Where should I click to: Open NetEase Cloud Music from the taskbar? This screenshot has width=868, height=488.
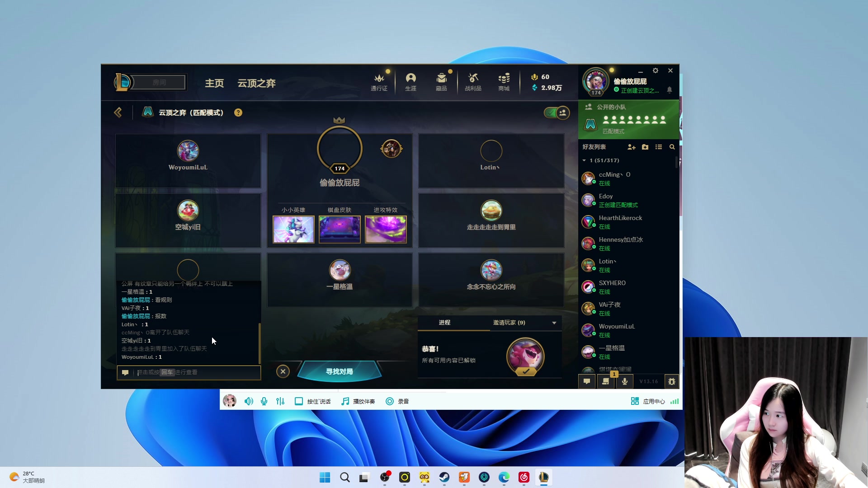[x=524, y=477]
